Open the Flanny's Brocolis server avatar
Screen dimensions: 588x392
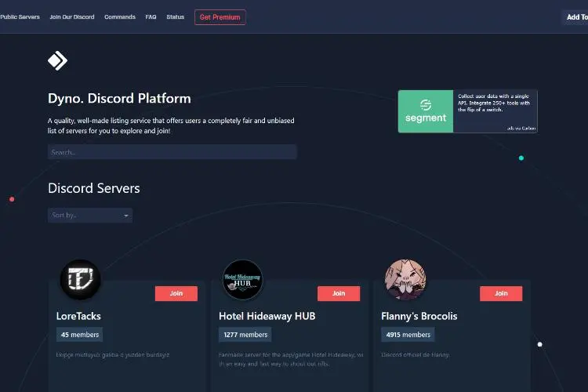click(405, 279)
